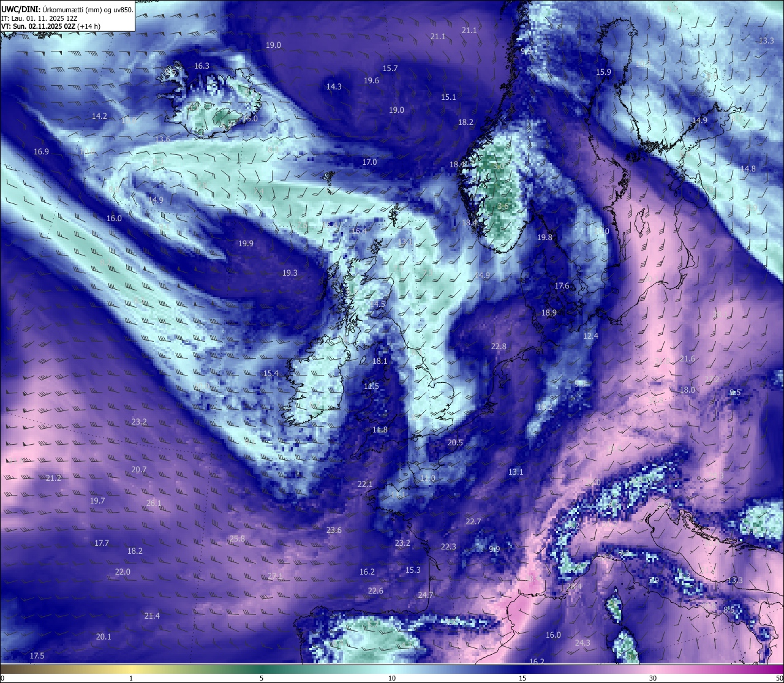This screenshot has height=683, width=784.
Task: Click the colorbar tick label 10
Action: click(392, 678)
